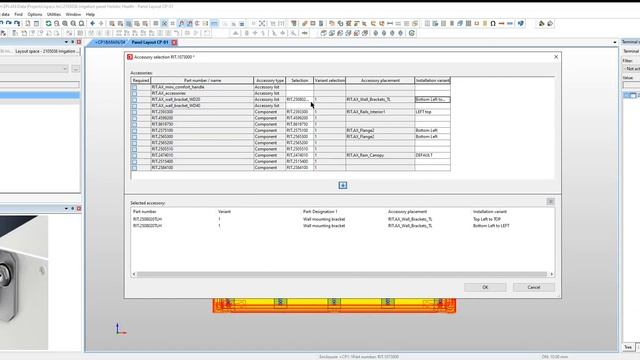Image resolution: width=640 pixels, height=360 pixels.
Task: Click the fit-to-window arrows toolbar icon
Action: (x=262, y=24)
